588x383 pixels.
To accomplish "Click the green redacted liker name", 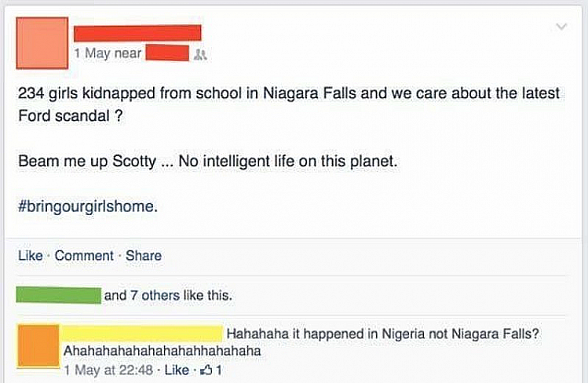I will pos(59,296).
